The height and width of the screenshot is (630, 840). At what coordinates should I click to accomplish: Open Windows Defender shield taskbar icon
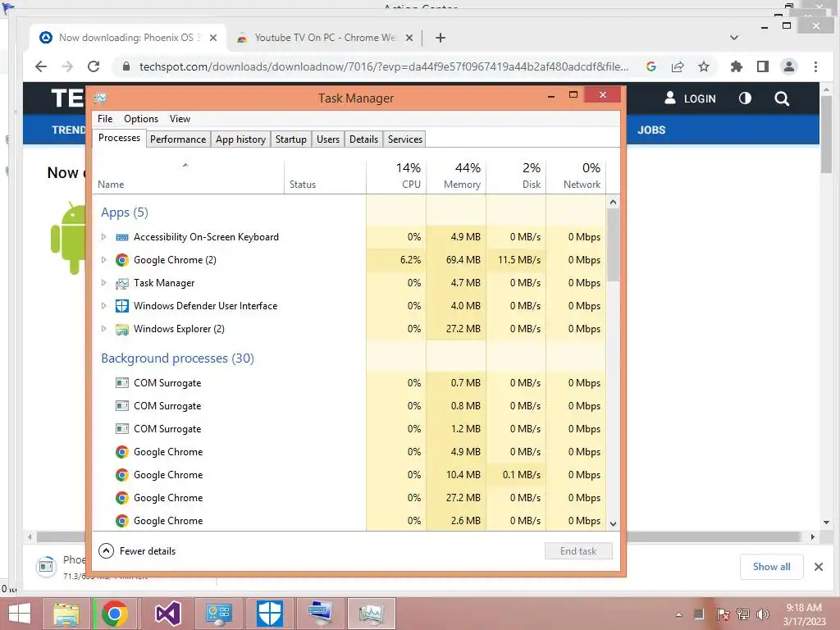[269, 614]
